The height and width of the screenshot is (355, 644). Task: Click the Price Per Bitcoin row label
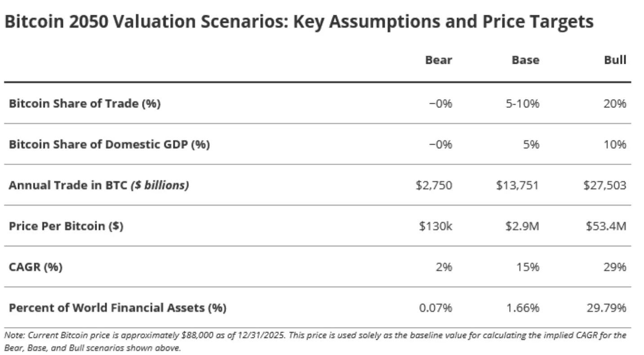tap(66, 226)
